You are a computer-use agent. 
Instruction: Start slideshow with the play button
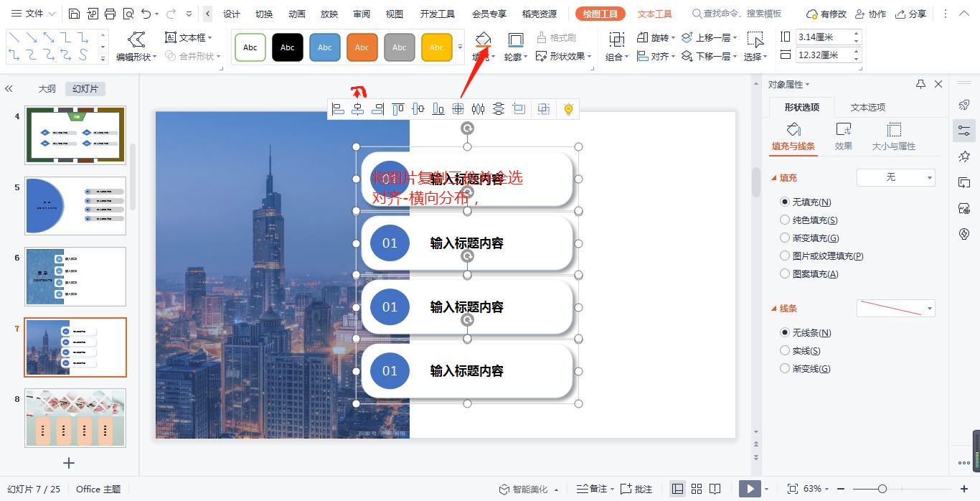tap(749, 489)
